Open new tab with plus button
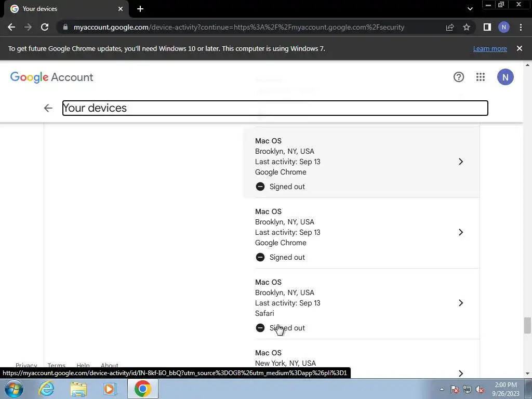 [140, 9]
